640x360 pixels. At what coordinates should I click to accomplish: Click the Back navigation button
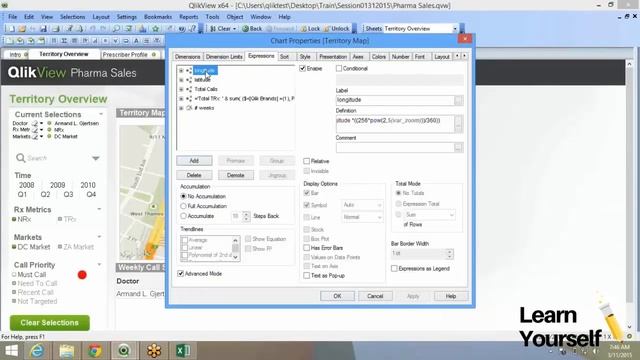[x=252, y=29]
